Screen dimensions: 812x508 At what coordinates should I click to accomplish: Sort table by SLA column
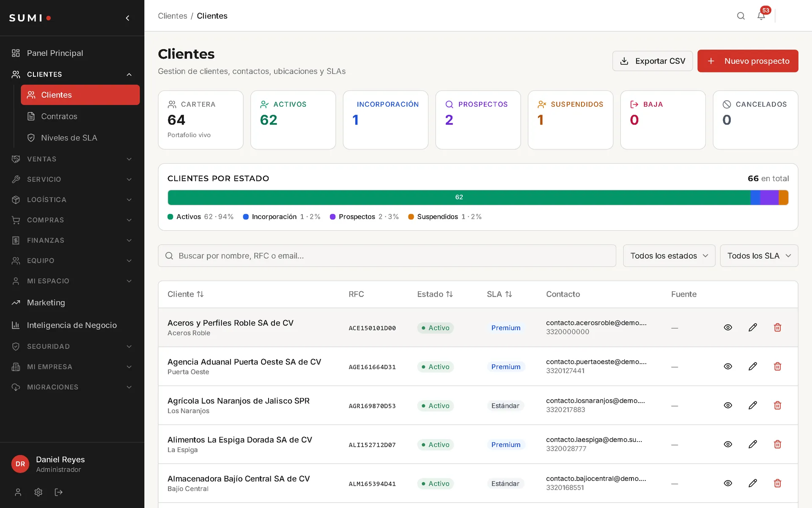pyautogui.click(x=499, y=294)
